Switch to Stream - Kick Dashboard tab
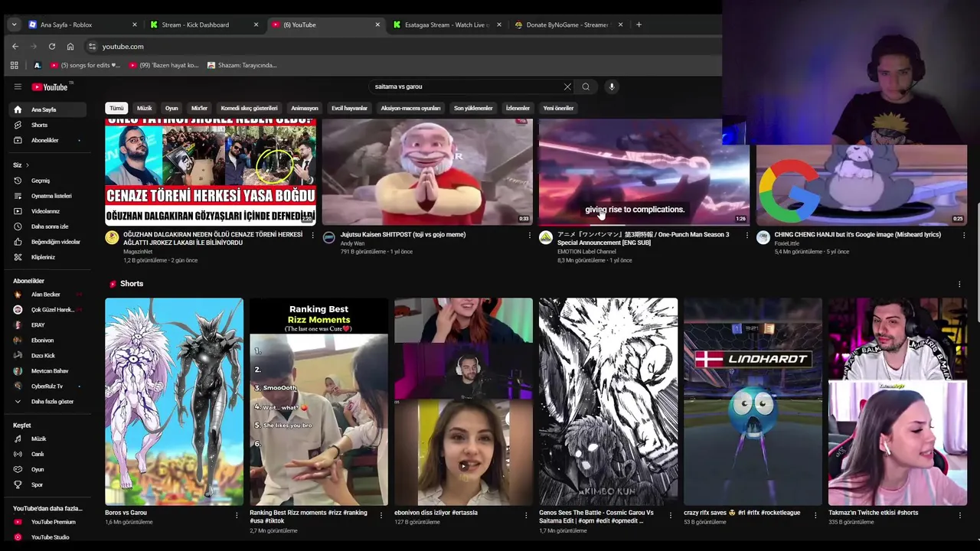 click(204, 24)
